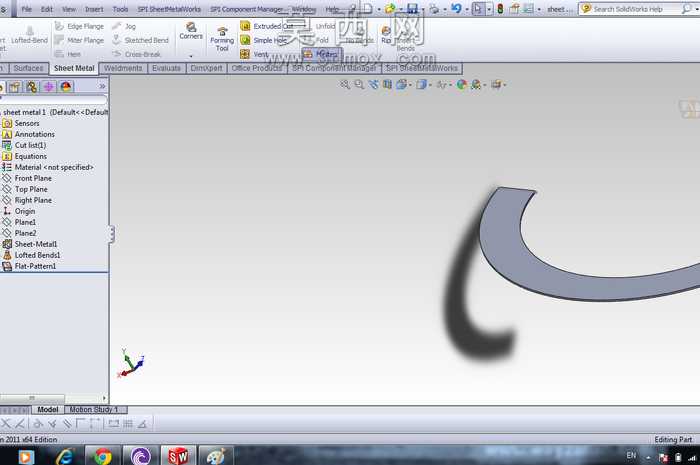Open the Tools menu
This screenshot has height=465, width=700.
point(120,9)
